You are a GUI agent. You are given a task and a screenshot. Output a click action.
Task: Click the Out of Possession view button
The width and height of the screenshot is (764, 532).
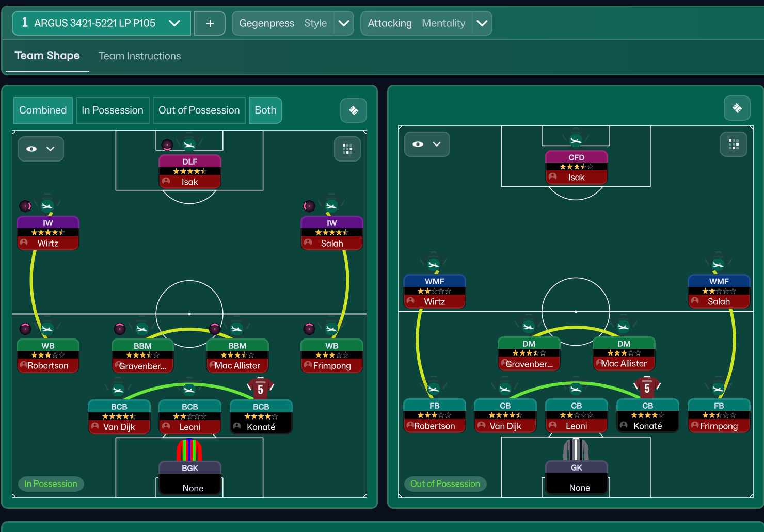[x=199, y=110]
